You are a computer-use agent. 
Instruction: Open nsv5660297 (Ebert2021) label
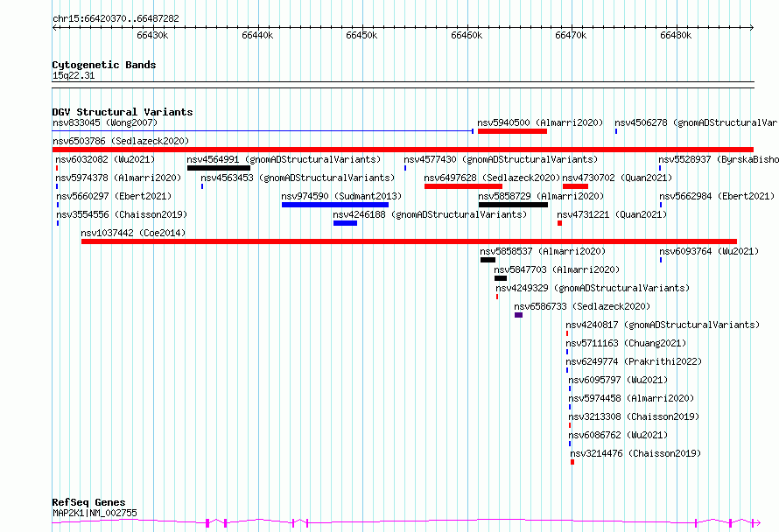tap(114, 196)
